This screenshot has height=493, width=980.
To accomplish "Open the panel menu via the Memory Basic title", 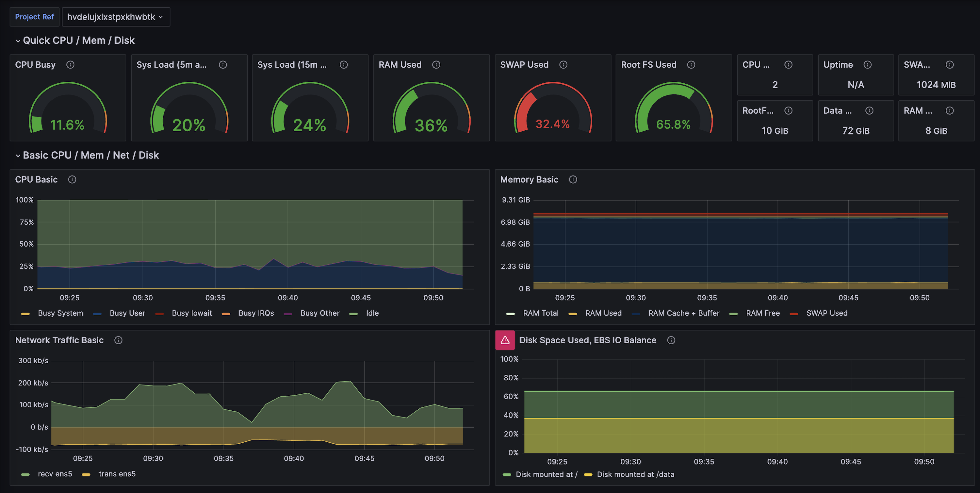I will 529,179.
